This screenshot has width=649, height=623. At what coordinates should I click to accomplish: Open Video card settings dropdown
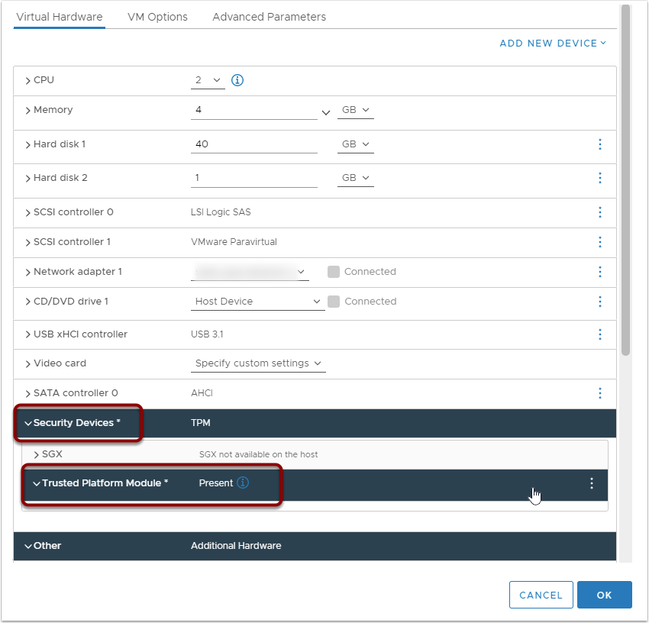[x=258, y=363]
